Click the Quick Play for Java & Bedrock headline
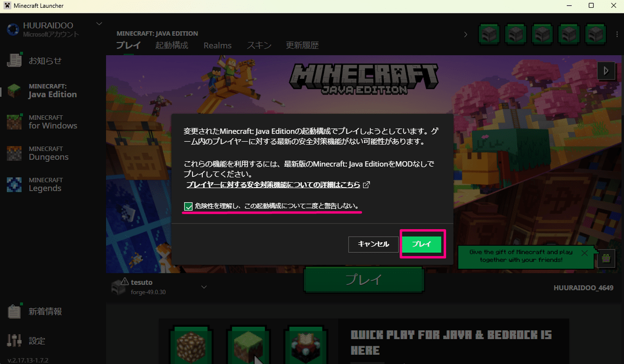 pyautogui.click(x=451, y=342)
